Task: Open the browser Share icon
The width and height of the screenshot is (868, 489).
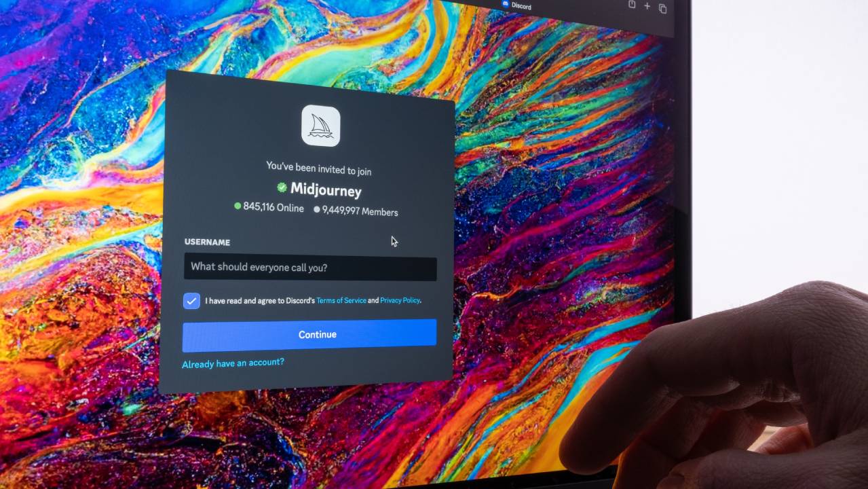Action: [632, 5]
